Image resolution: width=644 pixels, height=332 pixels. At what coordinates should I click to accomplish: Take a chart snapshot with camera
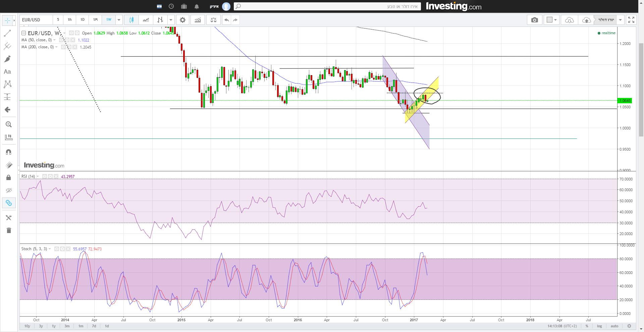coord(535,20)
